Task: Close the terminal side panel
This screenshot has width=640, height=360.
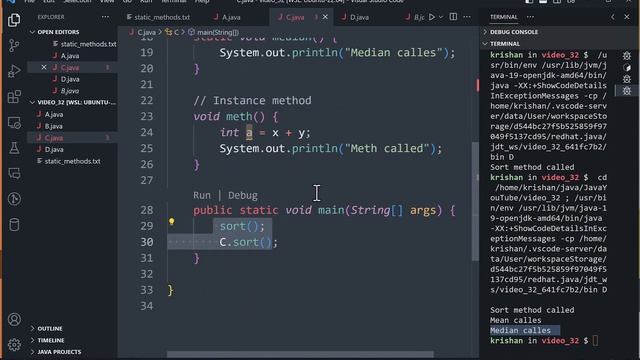Action: [x=627, y=17]
